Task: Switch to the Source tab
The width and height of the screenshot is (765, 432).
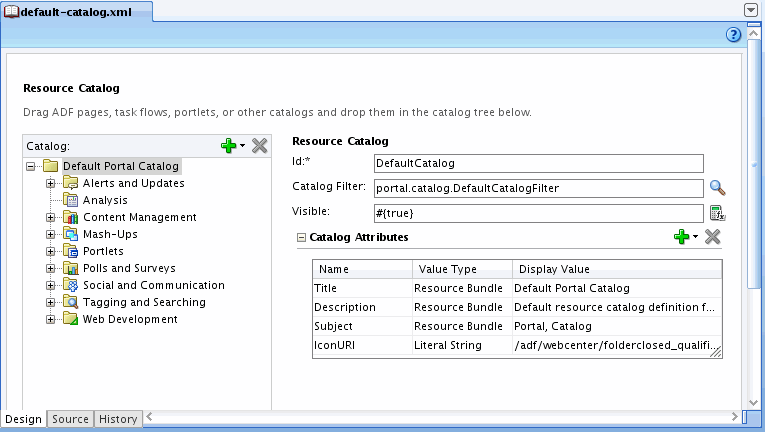Action: (70, 419)
